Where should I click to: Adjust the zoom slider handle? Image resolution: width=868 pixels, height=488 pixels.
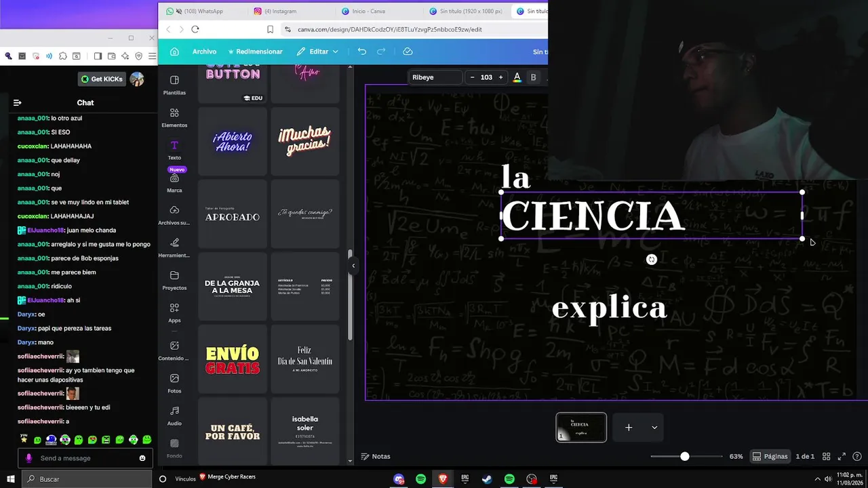point(685,457)
